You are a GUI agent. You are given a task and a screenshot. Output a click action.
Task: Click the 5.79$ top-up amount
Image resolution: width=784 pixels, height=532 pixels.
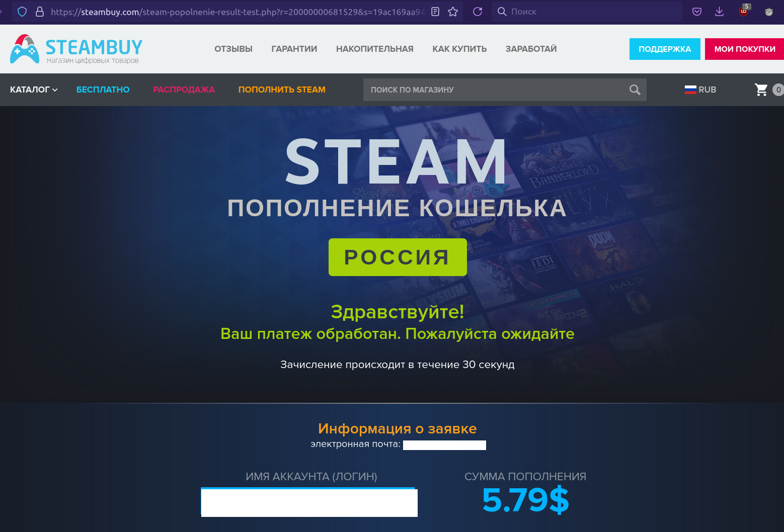pyautogui.click(x=525, y=500)
